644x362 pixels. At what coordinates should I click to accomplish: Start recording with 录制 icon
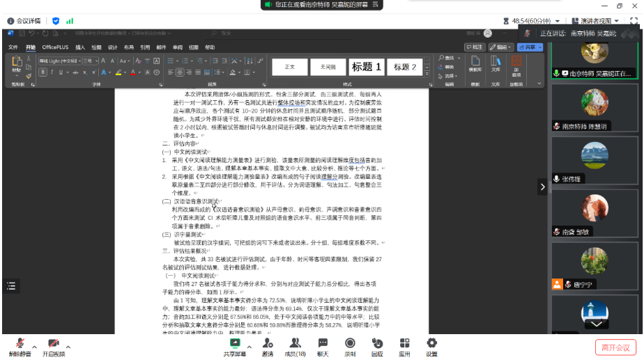(350, 346)
